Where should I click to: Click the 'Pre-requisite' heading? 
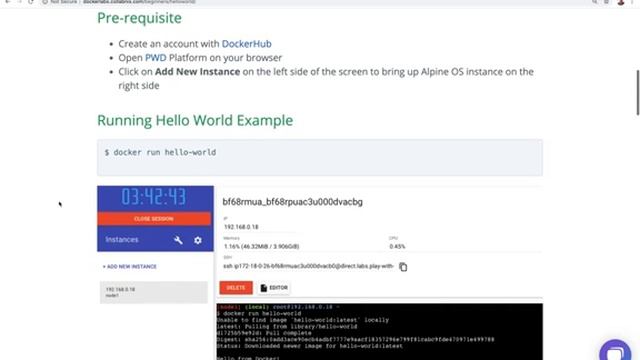(x=139, y=18)
